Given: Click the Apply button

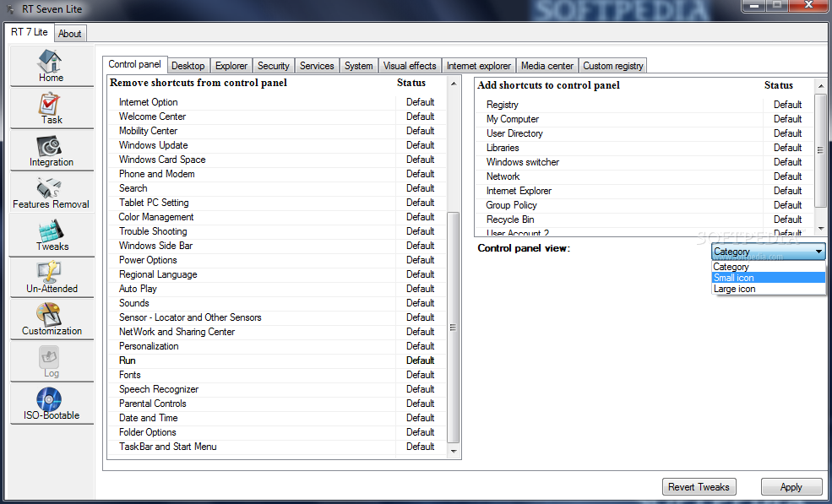Looking at the screenshot, I should 791,487.
